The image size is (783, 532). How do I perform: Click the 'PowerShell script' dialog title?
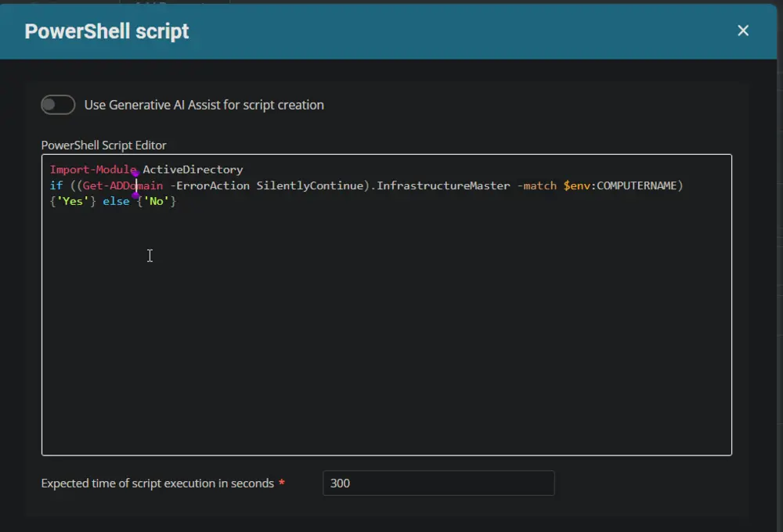pyautogui.click(x=106, y=31)
